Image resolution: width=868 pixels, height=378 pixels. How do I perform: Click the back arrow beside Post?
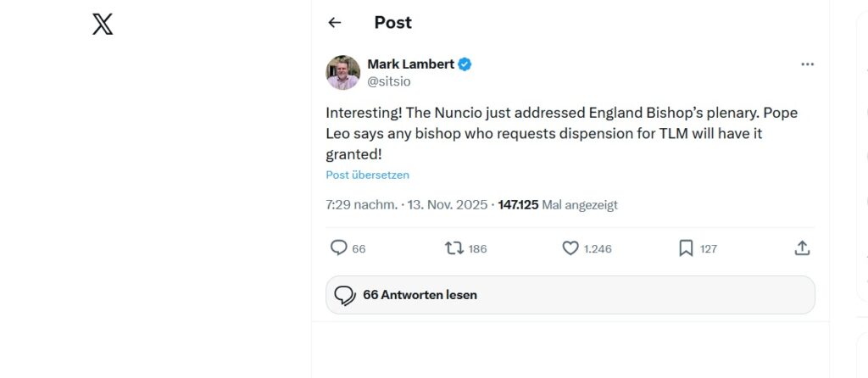335,23
